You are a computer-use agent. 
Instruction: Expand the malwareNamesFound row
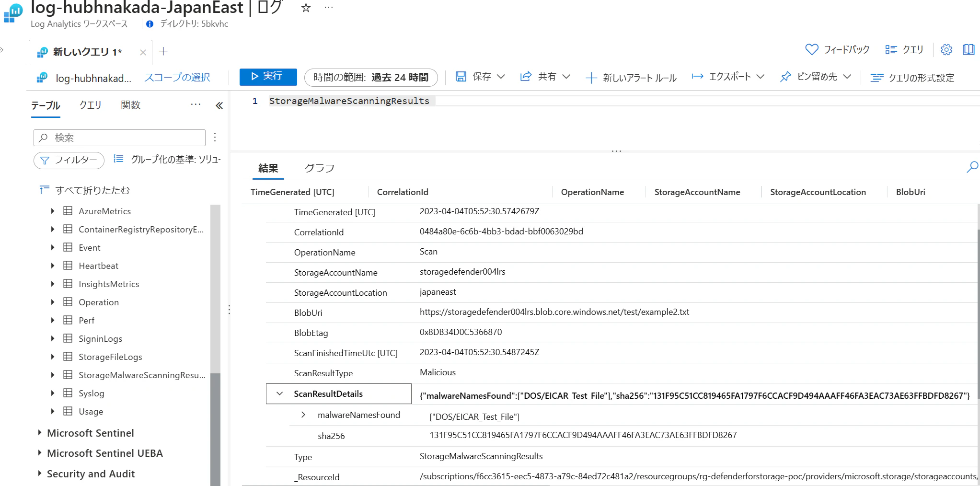(303, 415)
